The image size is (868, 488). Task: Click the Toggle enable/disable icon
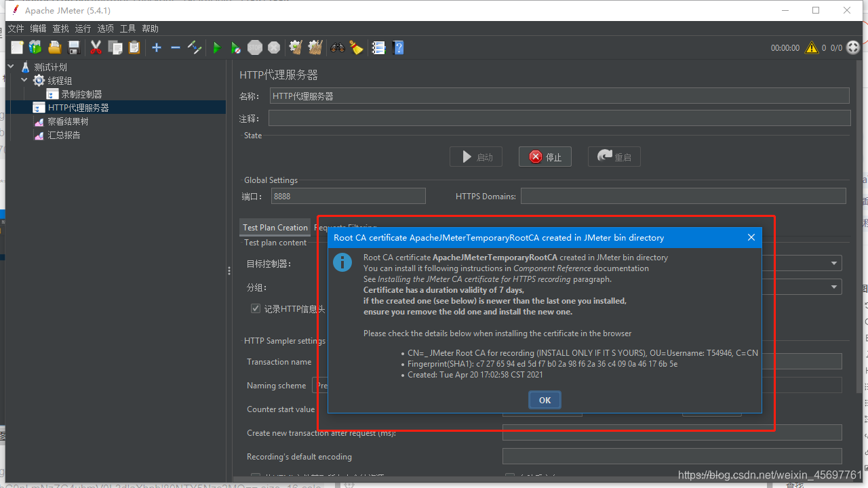pyautogui.click(x=195, y=47)
